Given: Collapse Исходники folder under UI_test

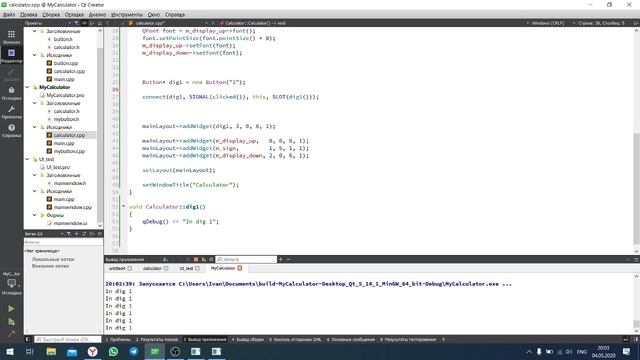Looking at the screenshot, I should pos(35,191).
